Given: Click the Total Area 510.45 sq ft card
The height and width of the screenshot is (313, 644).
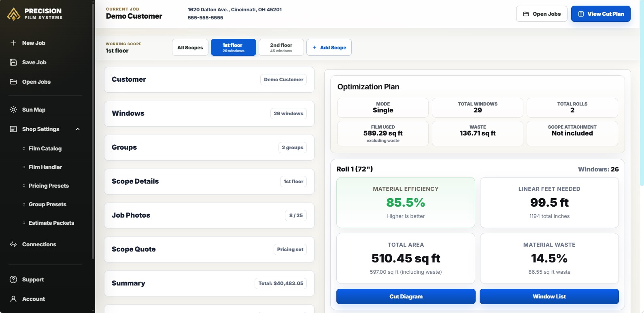Looking at the screenshot, I should [x=406, y=258].
